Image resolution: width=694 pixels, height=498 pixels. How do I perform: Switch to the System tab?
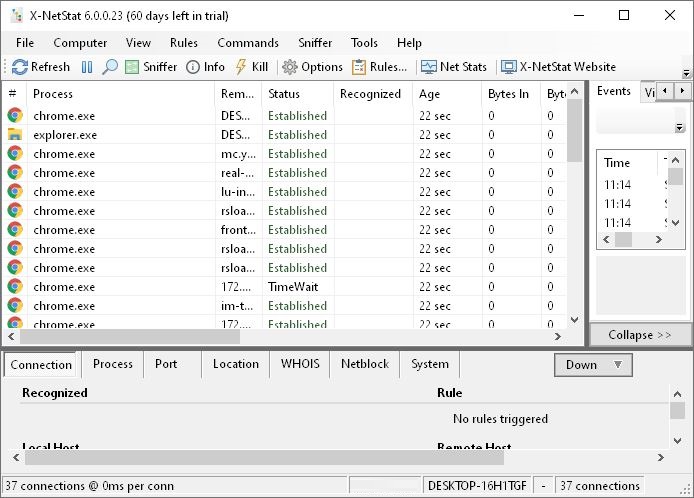click(430, 364)
